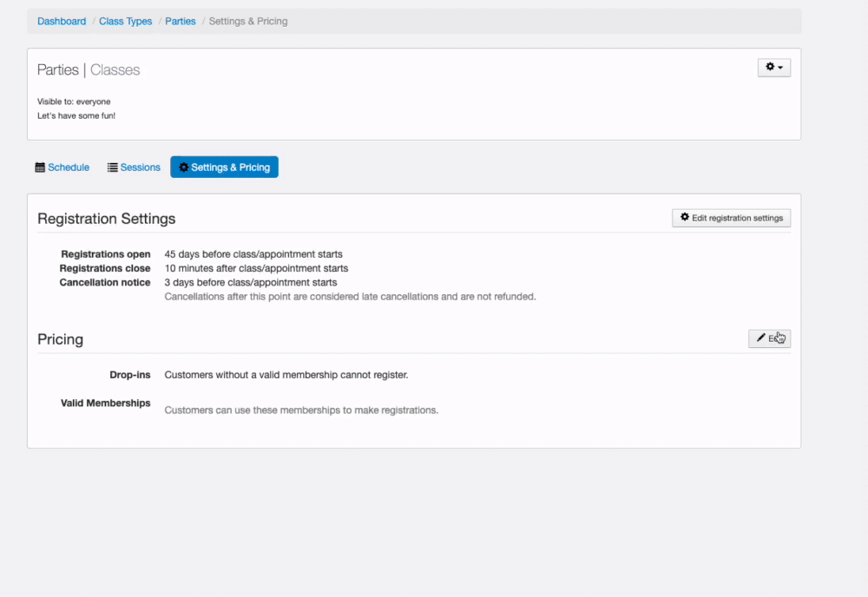Click the gear icon in the Parties header
868x597 pixels.
(x=770, y=67)
